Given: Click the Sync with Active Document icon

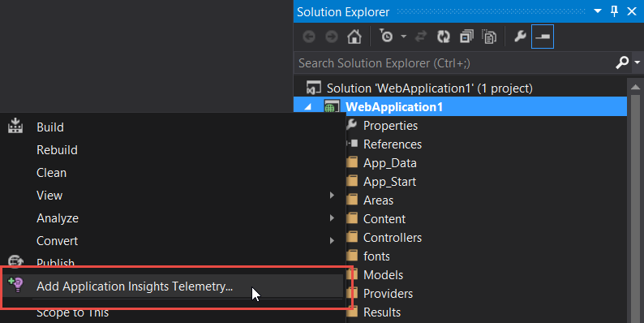Looking at the screenshot, I should [421, 37].
